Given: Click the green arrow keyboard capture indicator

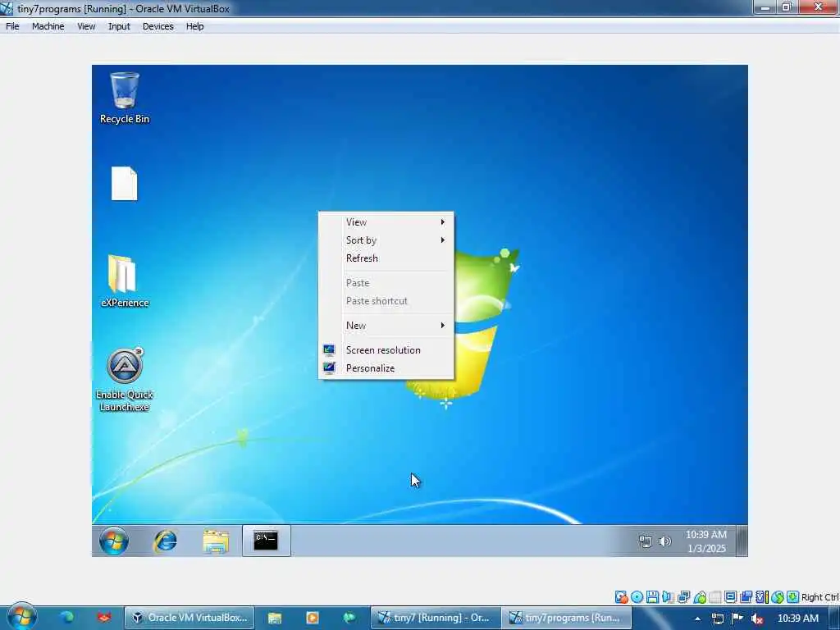Looking at the screenshot, I should (x=793, y=597).
